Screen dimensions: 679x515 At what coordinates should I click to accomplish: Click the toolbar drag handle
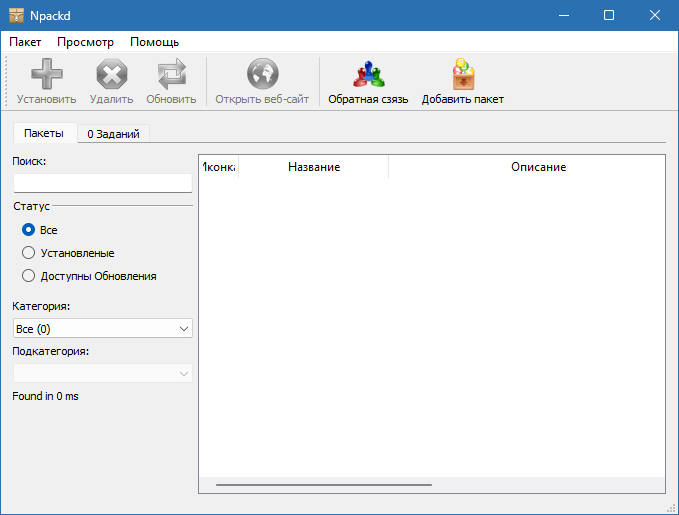tap(6, 81)
